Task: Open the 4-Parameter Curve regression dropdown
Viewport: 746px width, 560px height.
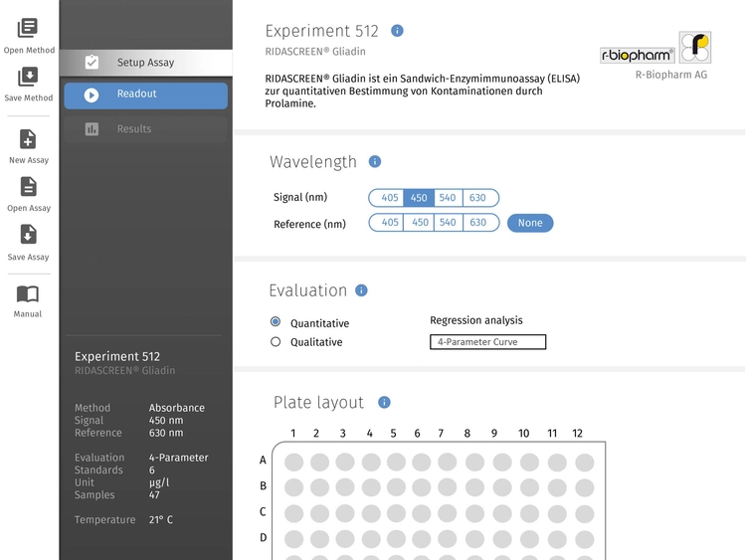Action: point(487,342)
